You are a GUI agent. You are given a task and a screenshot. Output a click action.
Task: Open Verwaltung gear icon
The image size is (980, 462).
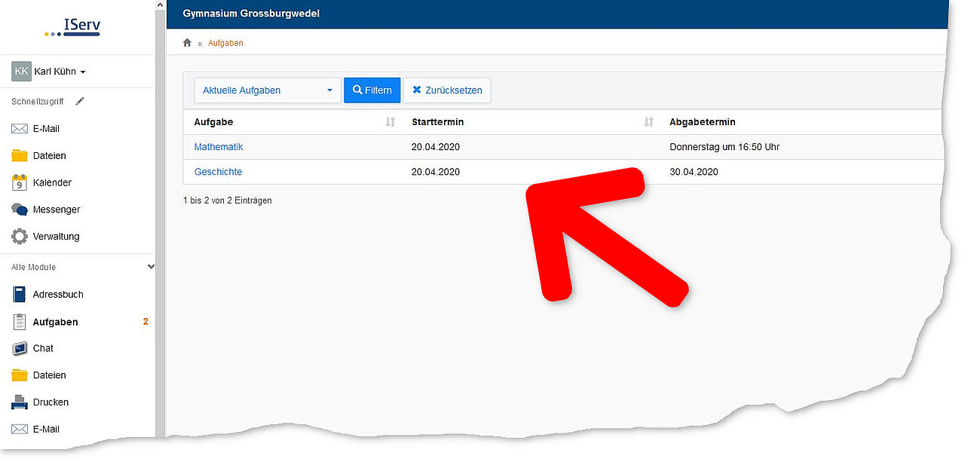[20, 237]
